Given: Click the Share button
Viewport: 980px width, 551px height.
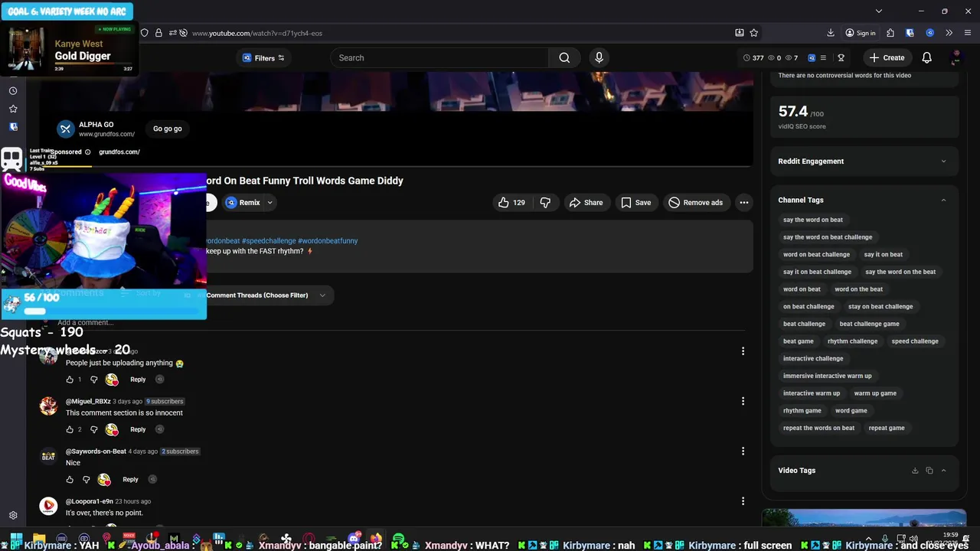Looking at the screenshot, I should click(x=586, y=203).
